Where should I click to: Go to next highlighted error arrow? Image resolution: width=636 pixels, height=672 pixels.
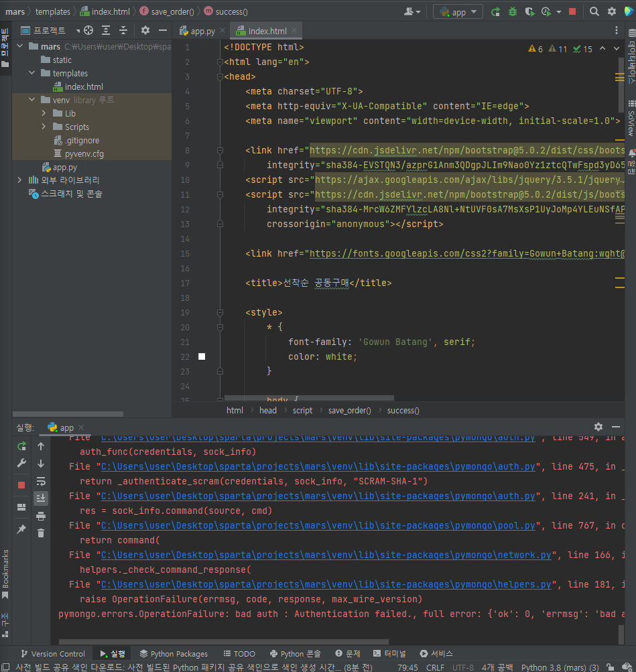pyautogui.click(x=617, y=48)
